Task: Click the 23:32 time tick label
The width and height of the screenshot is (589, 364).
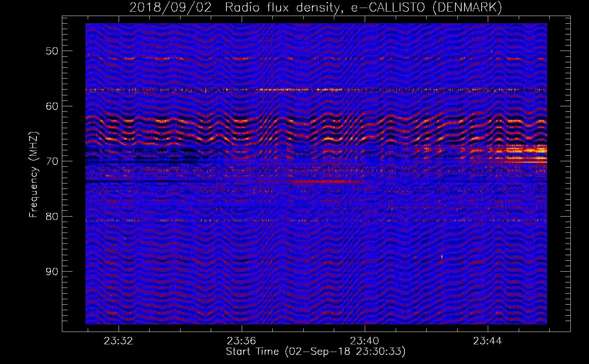Action: [118, 341]
